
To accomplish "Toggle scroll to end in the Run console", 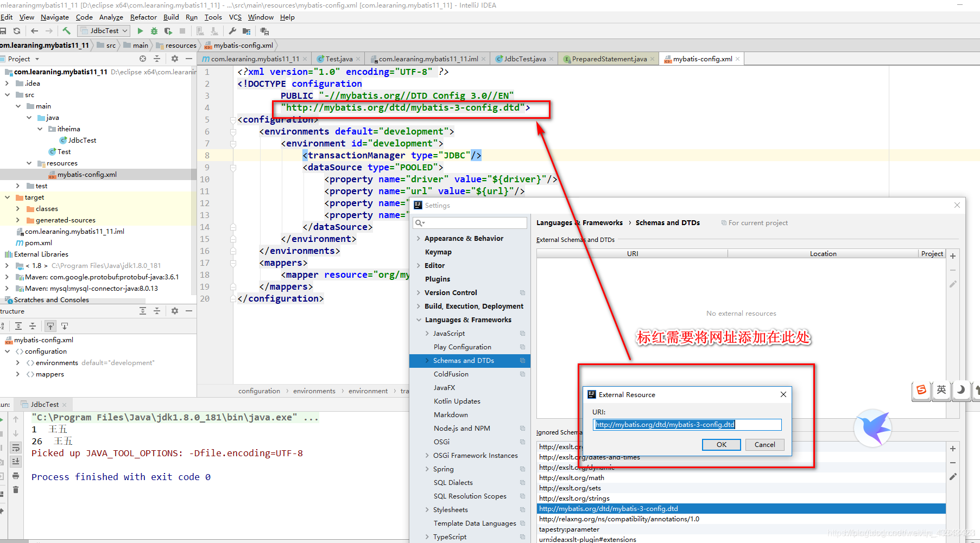I will coord(16,461).
